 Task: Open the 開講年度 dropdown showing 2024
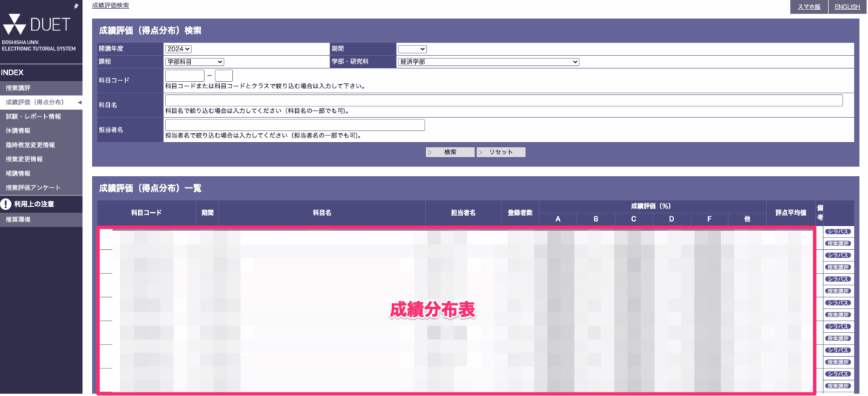pos(178,49)
